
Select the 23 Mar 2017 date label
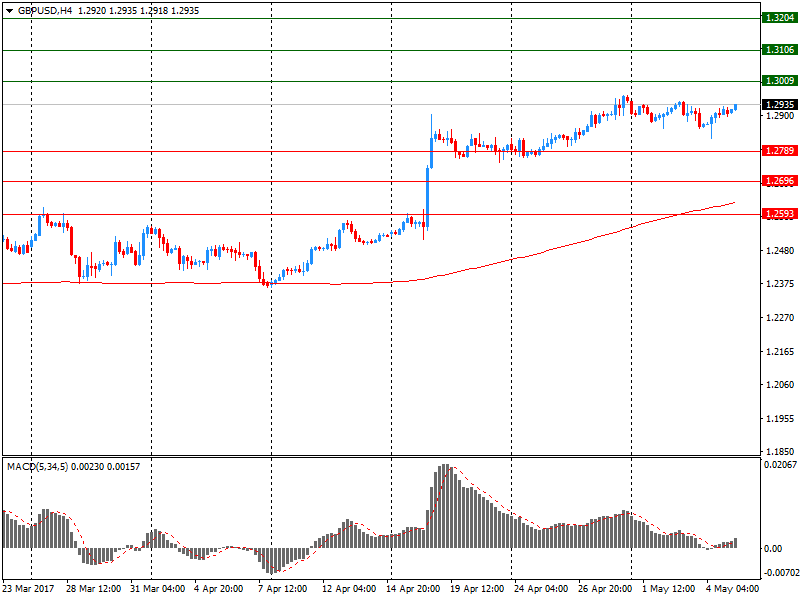28,589
